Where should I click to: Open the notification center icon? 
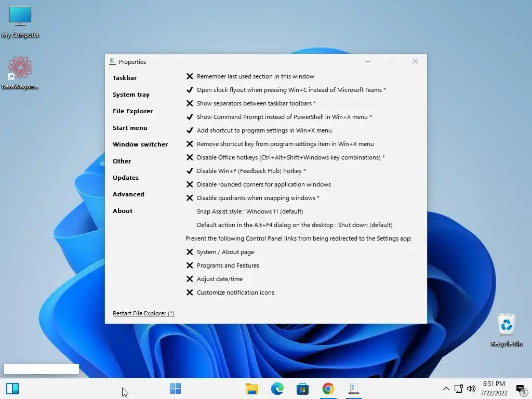pyautogui.click(x=521, y=389)
